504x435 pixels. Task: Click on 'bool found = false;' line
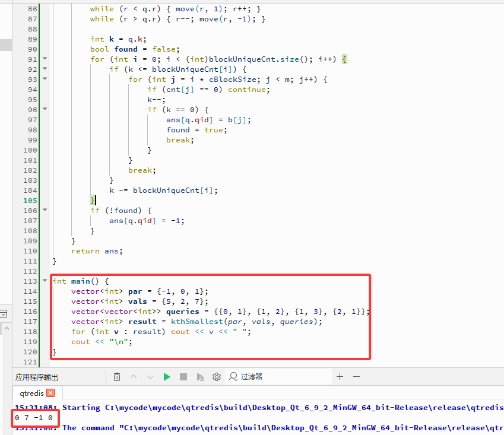tap(135, 49)
